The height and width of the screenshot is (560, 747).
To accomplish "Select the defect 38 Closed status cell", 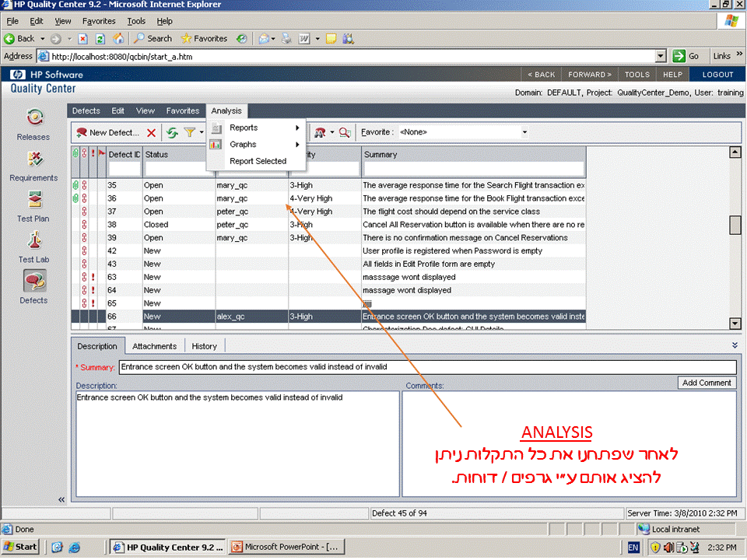I will click(x=179, y=225).
